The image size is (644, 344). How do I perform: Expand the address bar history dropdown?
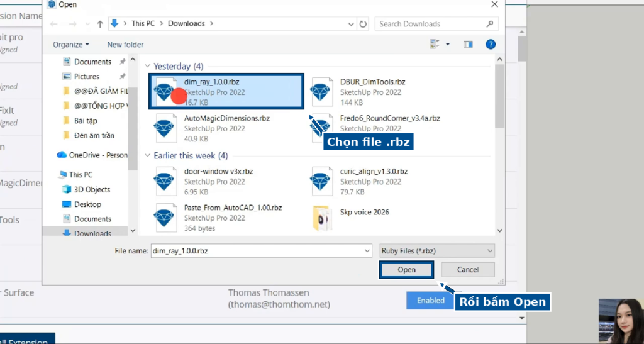351,25
